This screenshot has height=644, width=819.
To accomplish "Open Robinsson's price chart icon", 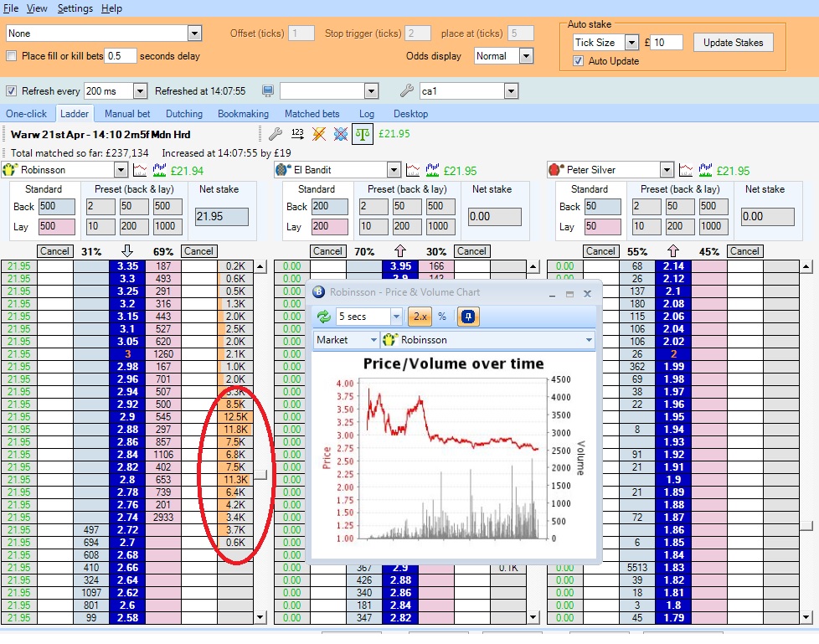I will 140,171.
